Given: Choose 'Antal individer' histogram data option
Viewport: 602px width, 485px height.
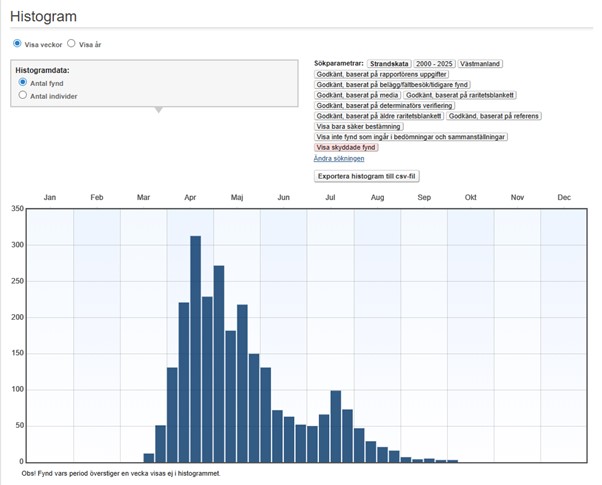Looking at the screenshot, I should pyautogui.click(x=23, y=96).
